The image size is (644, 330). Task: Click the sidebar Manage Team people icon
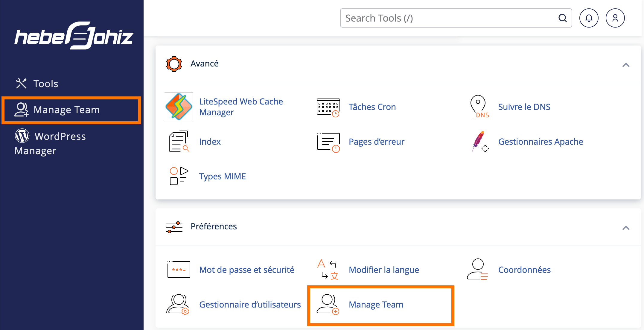pos(22,110)
